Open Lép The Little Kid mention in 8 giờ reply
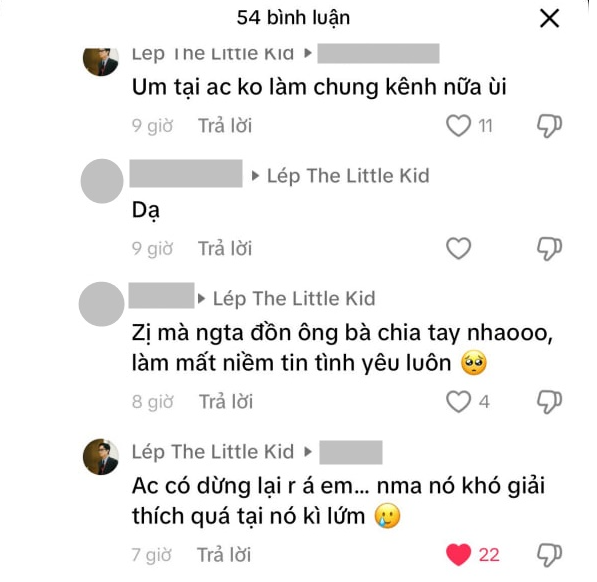Viewport: 597px width, 582px height. (x=294, y=298)
